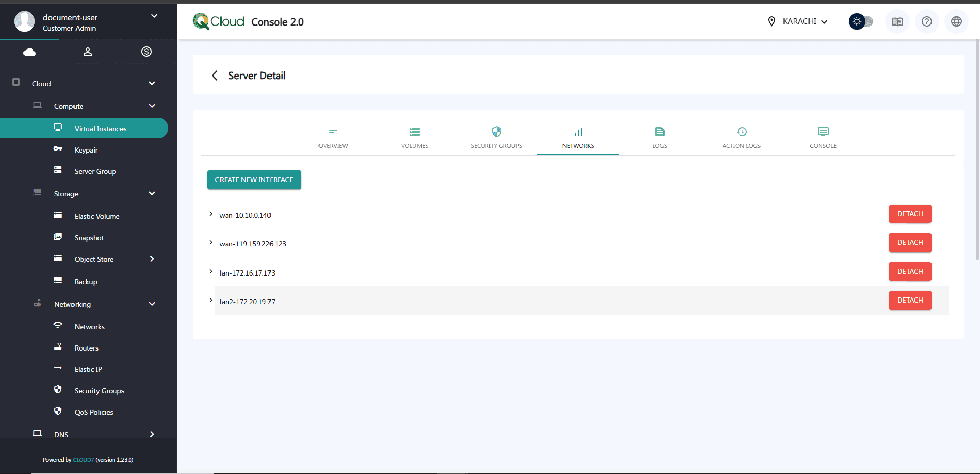The width and height of the screenshot is (980, 474).
Task: Go back using the Server Detail arrow
Action: coord(215,76)
